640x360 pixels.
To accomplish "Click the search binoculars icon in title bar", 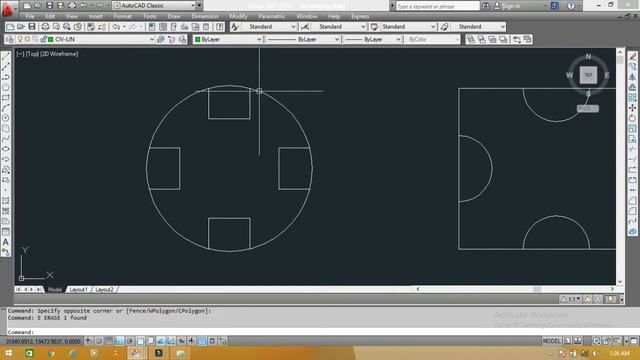I will [486, 6].
